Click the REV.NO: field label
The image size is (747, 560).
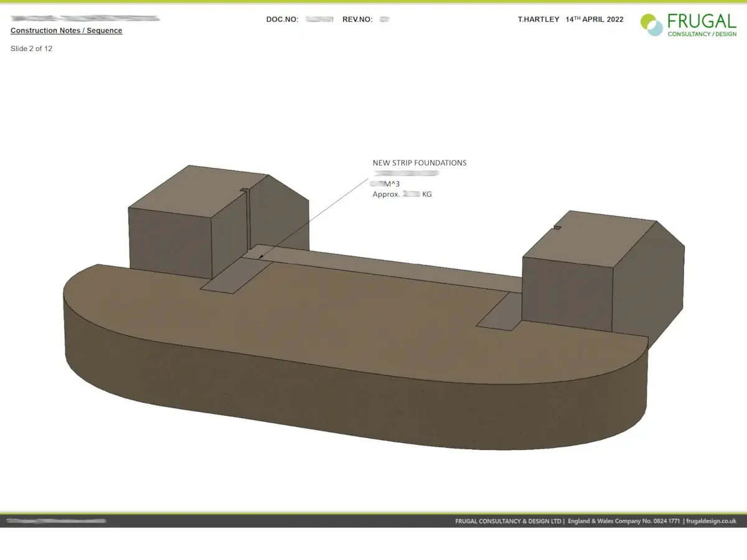click(357, 19)
